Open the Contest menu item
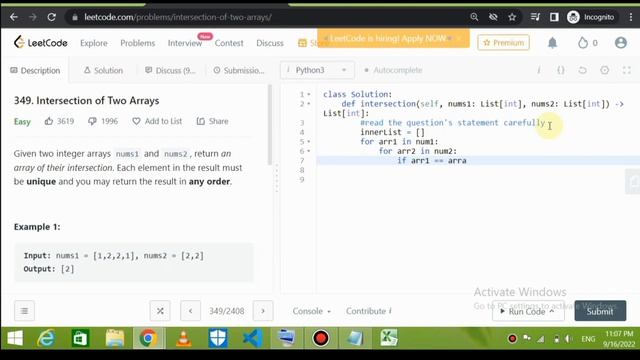 pos(229,43)
